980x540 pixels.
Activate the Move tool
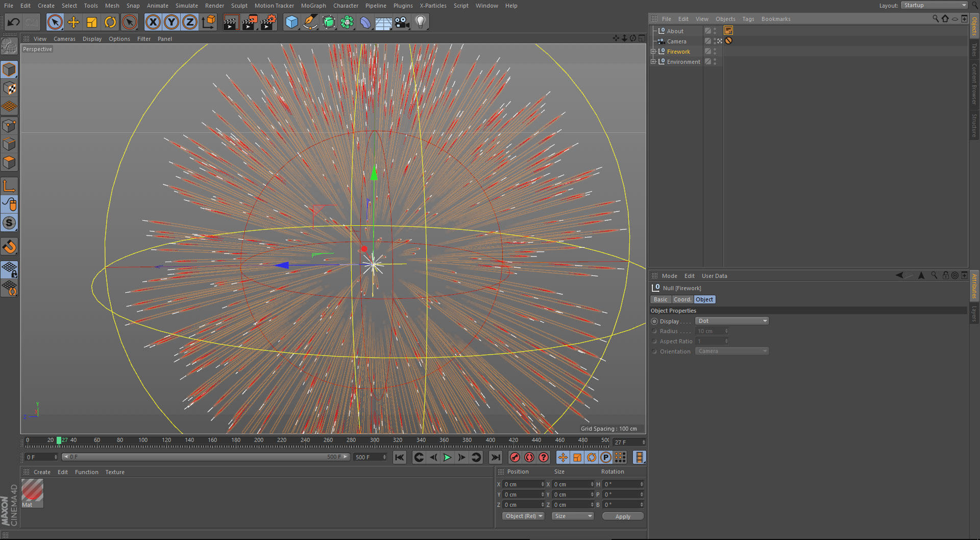point(73,22)
